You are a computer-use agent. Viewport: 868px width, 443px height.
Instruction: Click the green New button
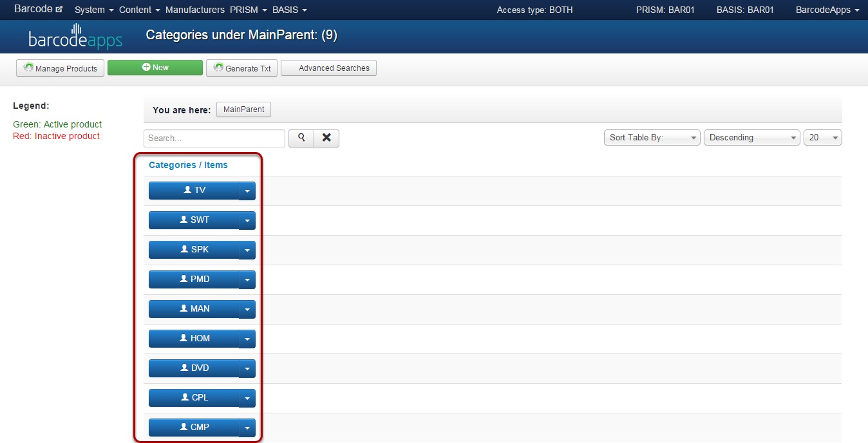coord(155,68)
